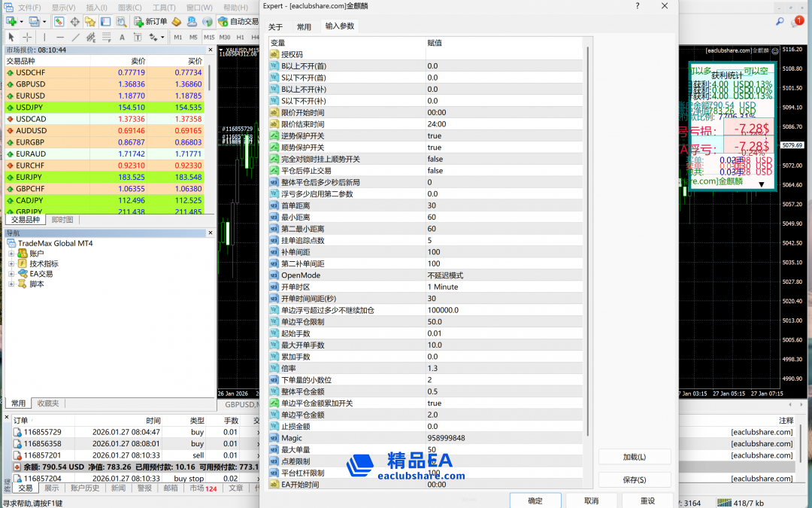
Task: Click the 新订单 (New Order) toolbar icon
Action: [150, 21]
